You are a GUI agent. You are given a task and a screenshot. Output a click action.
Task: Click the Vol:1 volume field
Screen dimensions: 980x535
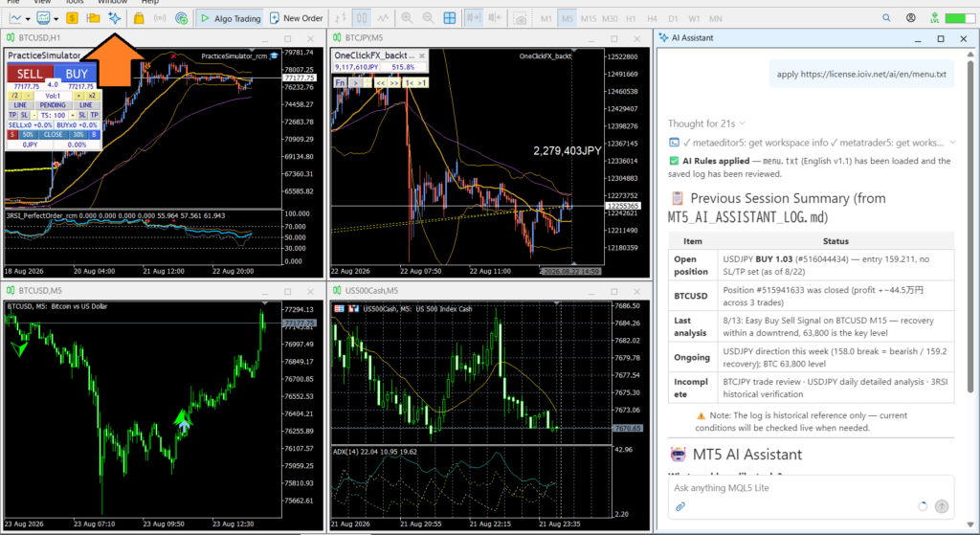[53, 96]
